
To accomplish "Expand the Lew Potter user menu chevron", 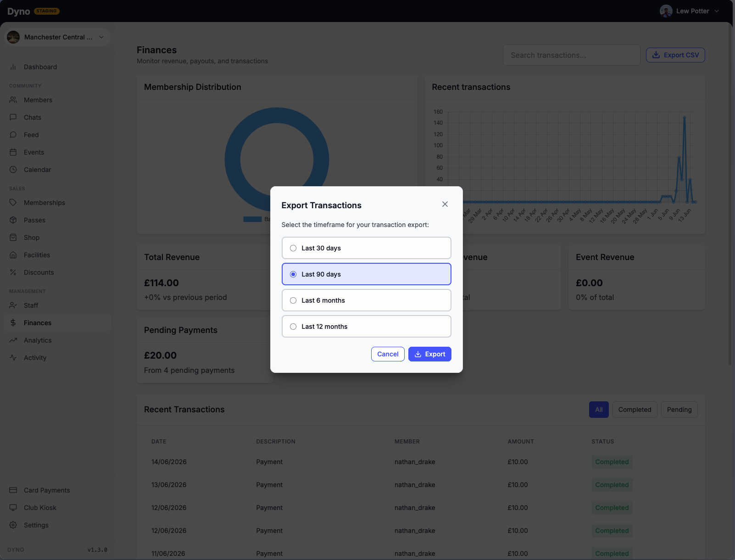I will pyautogui.click(x=717, y=11).
